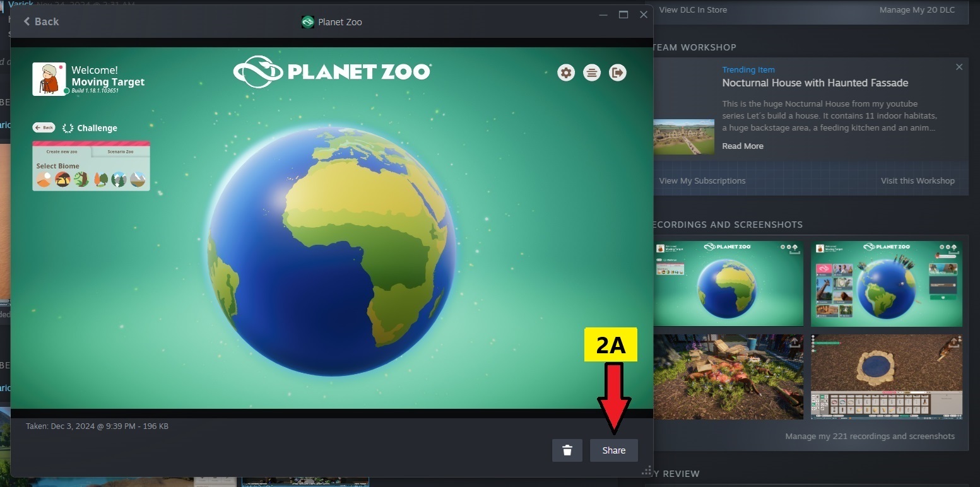Click the list menu icon in the screenshot
This screenshot has height=487, width=980.
pyautogui.click(x=592, y=73)
